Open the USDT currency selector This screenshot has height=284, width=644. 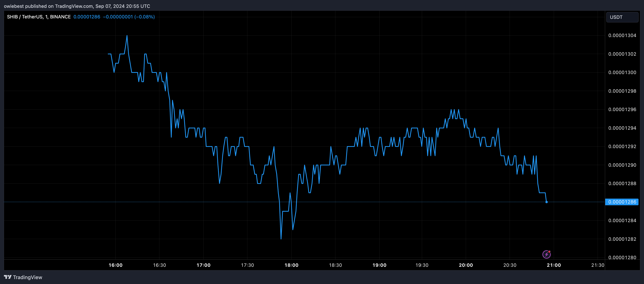pyautogui.click(x=622, y=17)
